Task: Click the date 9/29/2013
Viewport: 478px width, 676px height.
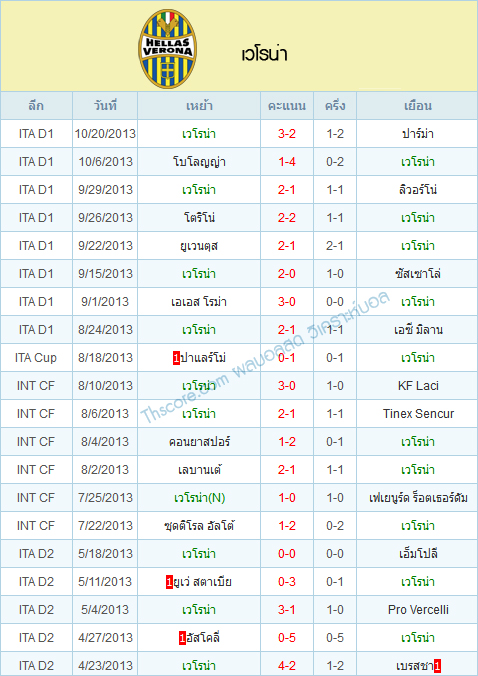Action: pos(105,190)
